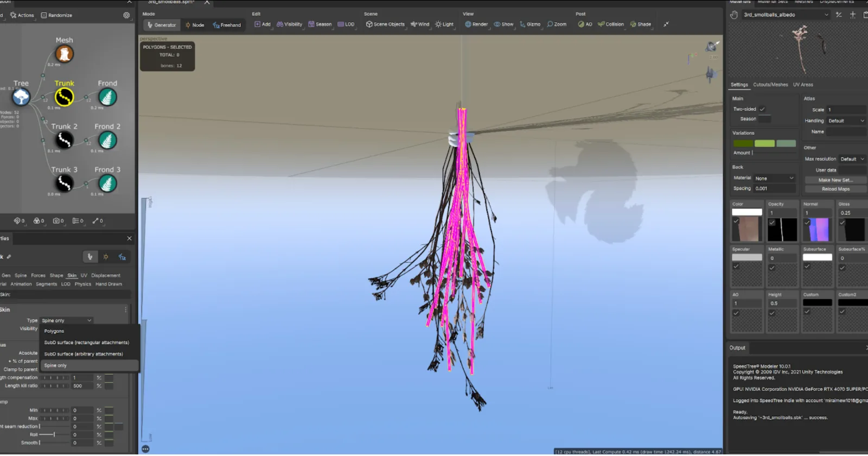
Task: Pick the light green variation swatch
Action: (x=764, y=143)
